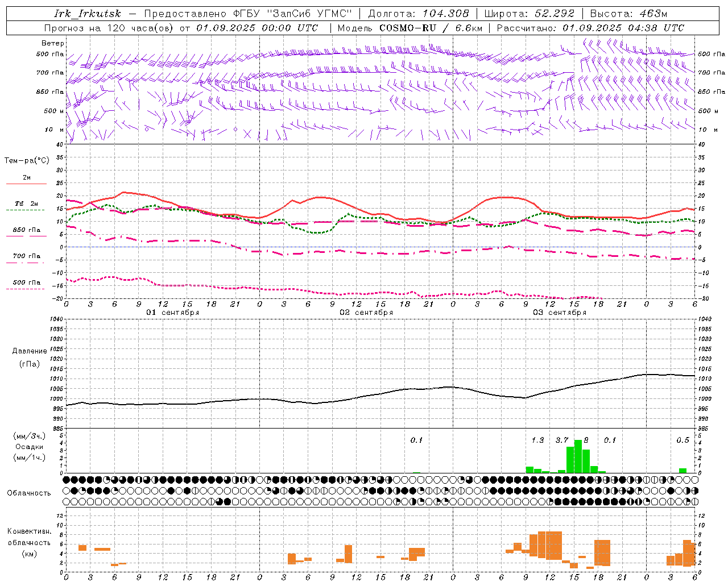Image resolution: width=728 pixels, height=582 pixels.
Task: Click the 700 гПа temperature legend entry
Action: tap(26, 256)
